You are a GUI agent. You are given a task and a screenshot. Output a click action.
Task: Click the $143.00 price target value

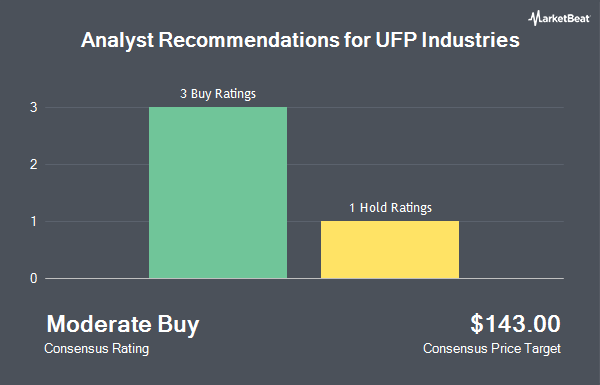point(515,324)
